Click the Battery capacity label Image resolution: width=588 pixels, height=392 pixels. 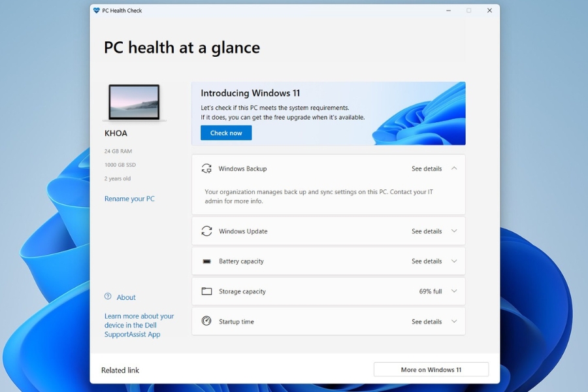[241, 261]
